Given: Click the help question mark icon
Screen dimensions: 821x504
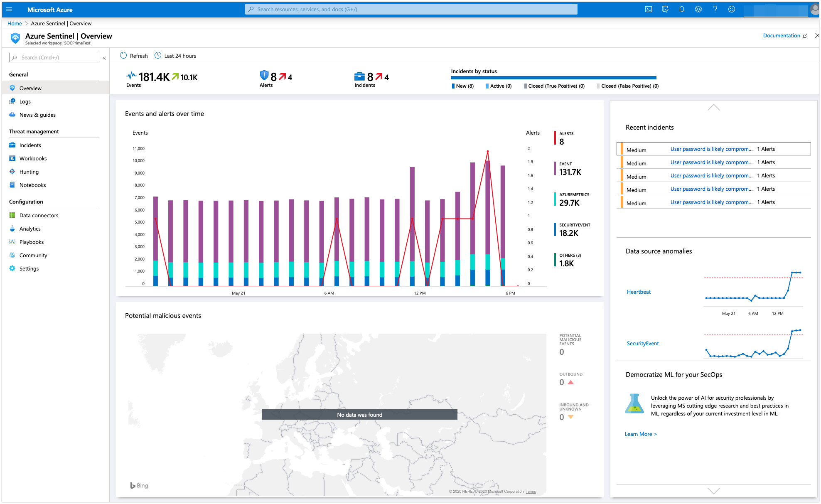Looking at the screenshot, I should (715, 9).
